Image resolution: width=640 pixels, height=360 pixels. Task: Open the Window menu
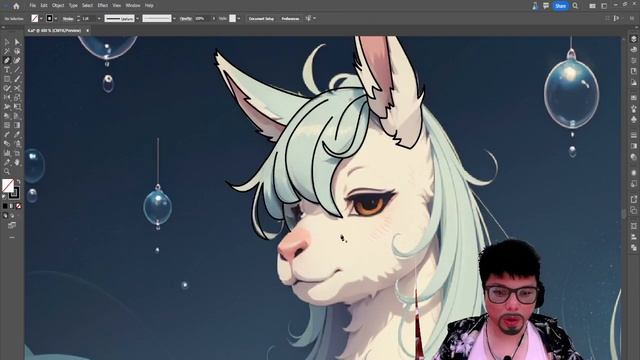[x=133, y=6]
